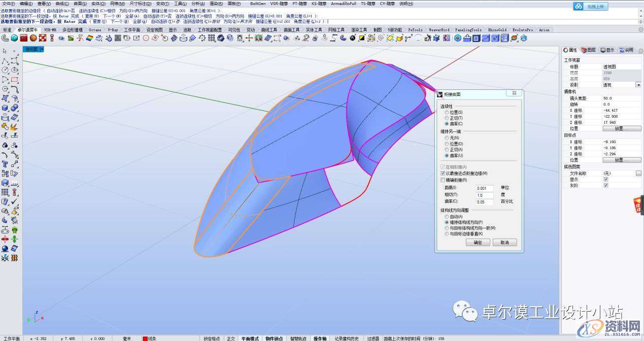Switch to the 图层 panel tab

click(x=589, y=50)
